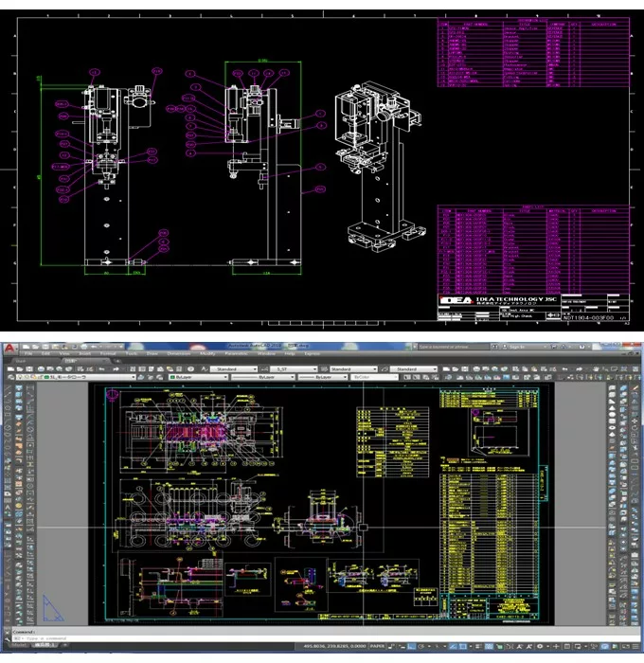Click the Undo arrow in standard toolbar

click(x=102, y=369)
